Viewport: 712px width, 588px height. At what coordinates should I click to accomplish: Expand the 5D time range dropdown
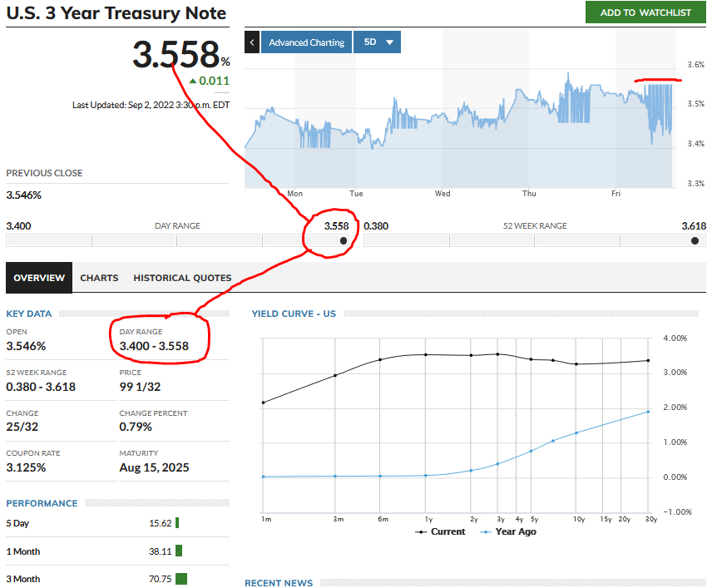click(x=377, y=42)
